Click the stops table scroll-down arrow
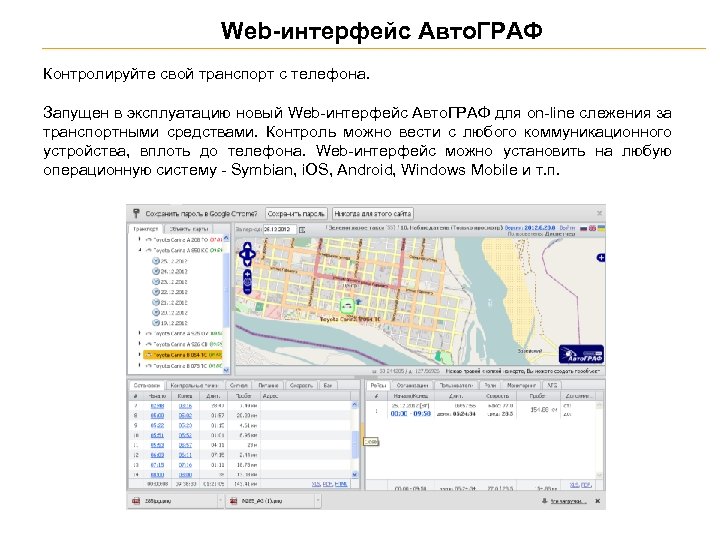720x540 pixels. click(x=354, y=474)
